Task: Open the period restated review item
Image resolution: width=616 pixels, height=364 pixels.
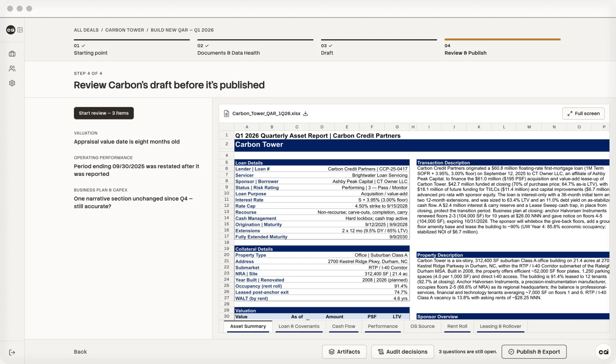Action: [x=137, y=166]
